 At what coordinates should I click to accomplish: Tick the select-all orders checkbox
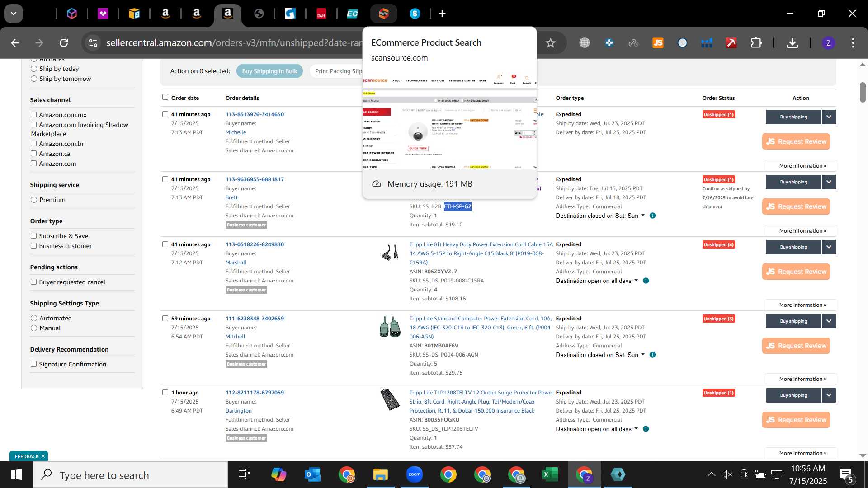click(165, 97)
